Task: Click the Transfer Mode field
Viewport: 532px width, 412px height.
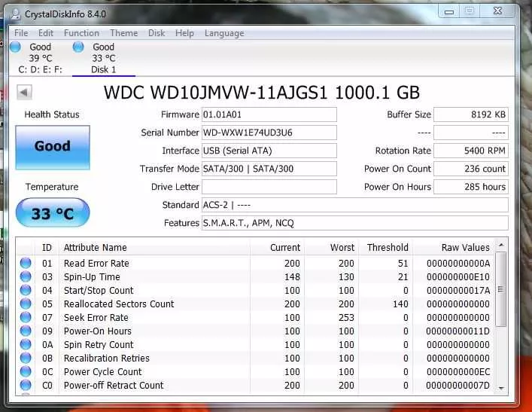Action: tap(269, 169)
